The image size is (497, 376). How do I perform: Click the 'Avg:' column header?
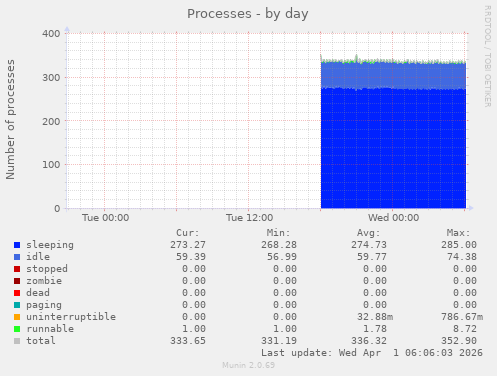tap(368, 233)
